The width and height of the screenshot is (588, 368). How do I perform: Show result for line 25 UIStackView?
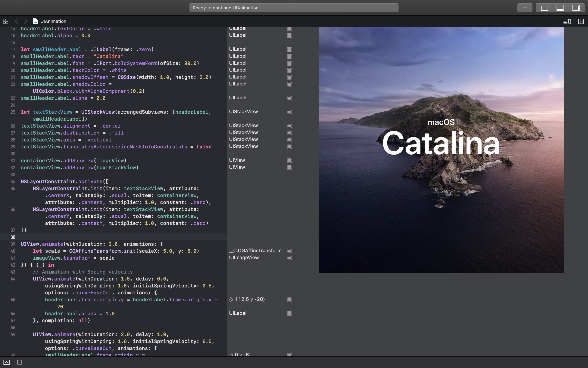point(289,112)
